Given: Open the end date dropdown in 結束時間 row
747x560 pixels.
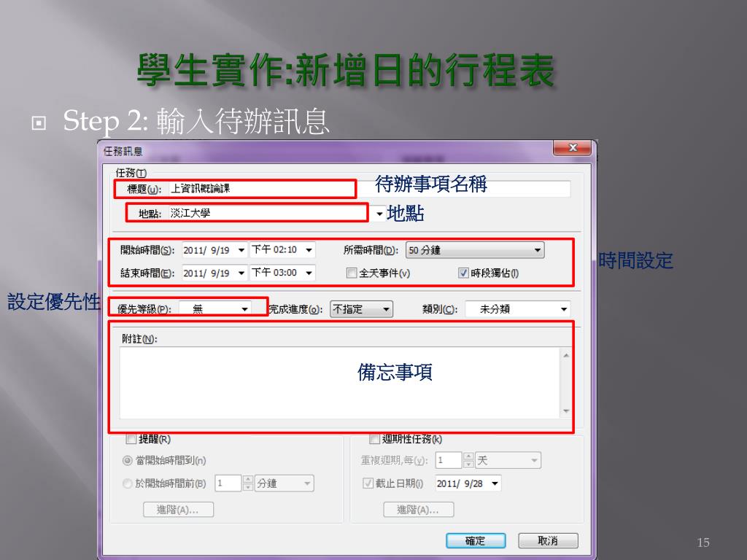Looking at the screenshot, I should [241, 273].
